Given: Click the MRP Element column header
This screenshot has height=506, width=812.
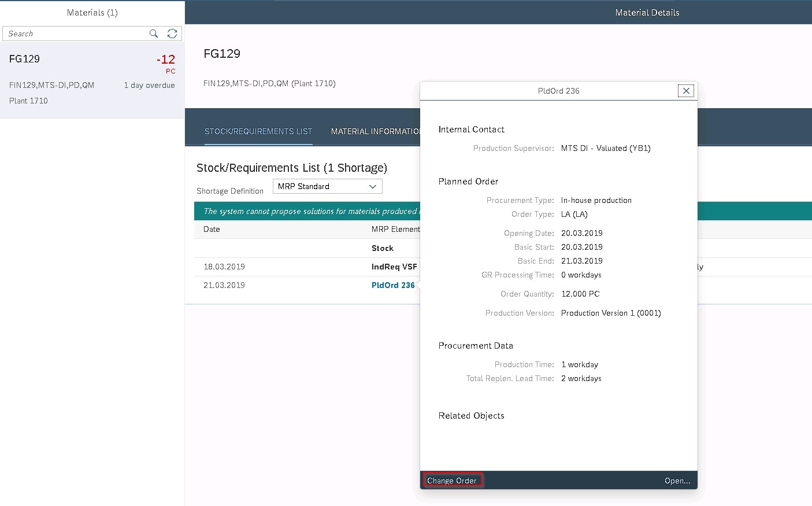Looking at the screenshot, I should click(396, 229).
